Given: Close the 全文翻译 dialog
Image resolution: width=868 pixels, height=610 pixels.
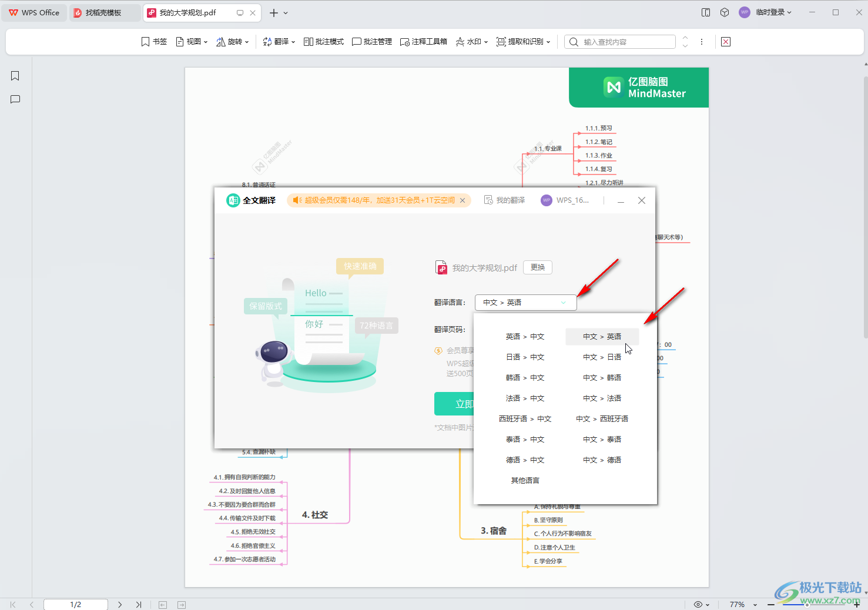Looking at the screenshot, I should tap(642, 200).
